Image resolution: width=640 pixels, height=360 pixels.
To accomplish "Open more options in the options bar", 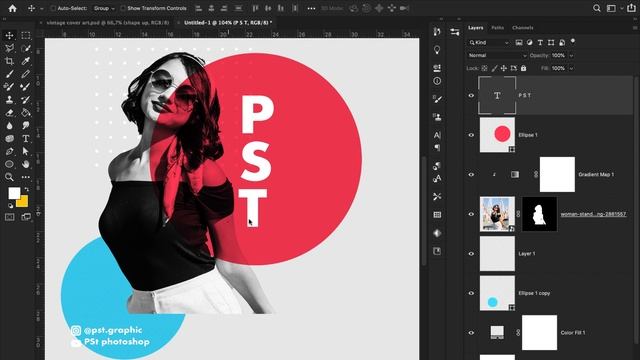I will 311,8.
